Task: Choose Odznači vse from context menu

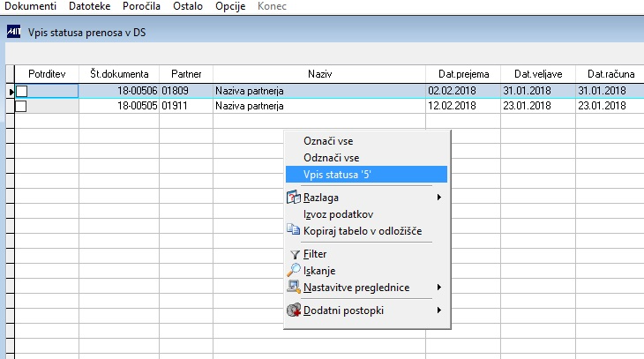Action: click(x=366, y=158)
